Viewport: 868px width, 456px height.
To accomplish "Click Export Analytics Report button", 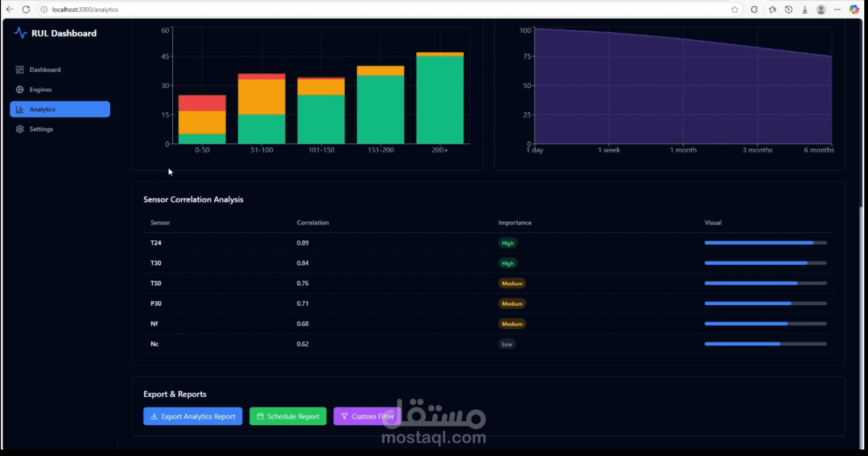I will point(193,416).
